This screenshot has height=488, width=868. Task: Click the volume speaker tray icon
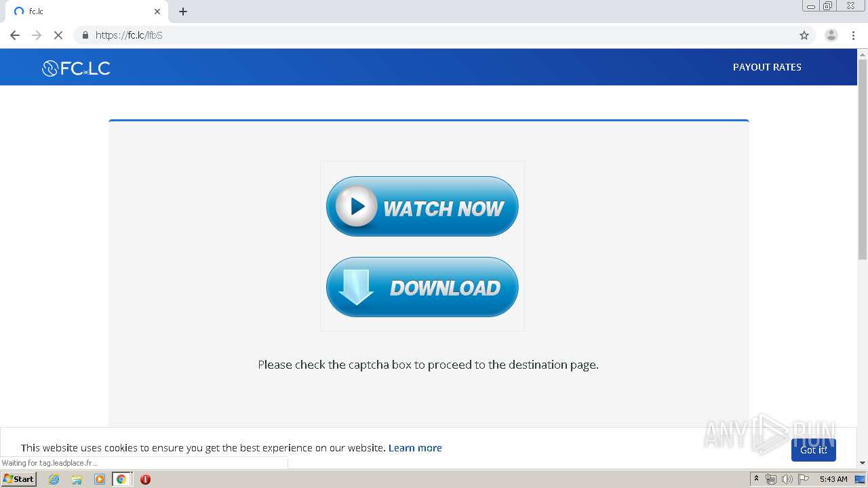[787, 479]
